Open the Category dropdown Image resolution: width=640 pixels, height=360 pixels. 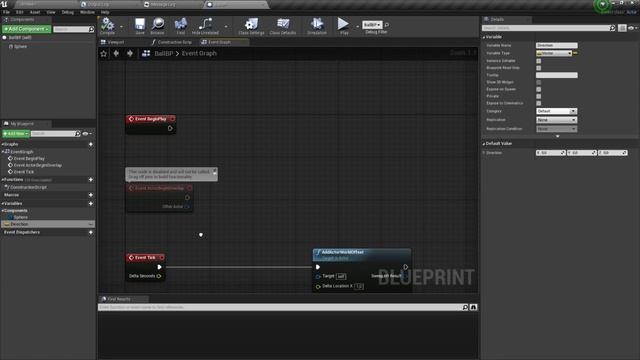(x=556, y=111)
